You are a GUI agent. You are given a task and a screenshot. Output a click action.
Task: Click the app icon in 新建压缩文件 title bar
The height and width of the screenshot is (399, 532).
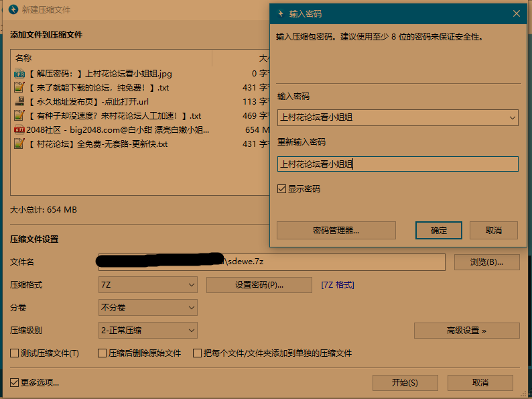pos(12,10)
